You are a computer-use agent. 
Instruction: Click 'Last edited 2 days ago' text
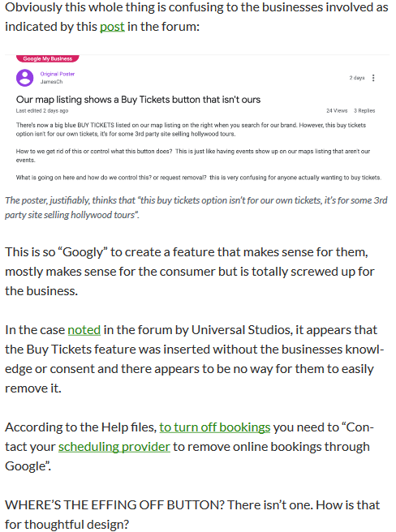click(42, 110)
